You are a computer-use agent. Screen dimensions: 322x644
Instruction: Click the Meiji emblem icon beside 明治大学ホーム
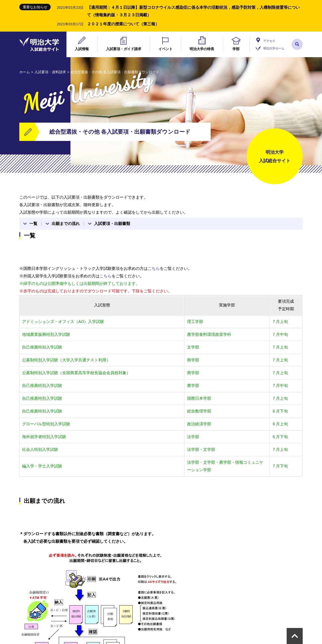[x=258, y=48]
